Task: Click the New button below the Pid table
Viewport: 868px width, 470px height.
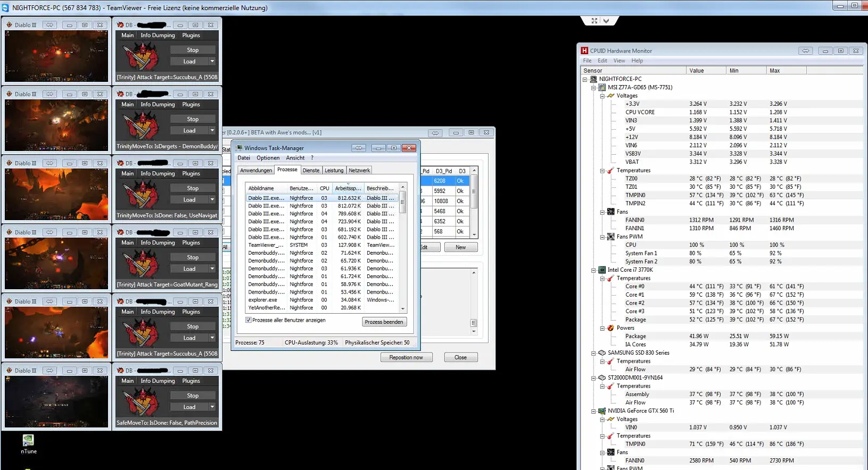Action: coord(461,247)
